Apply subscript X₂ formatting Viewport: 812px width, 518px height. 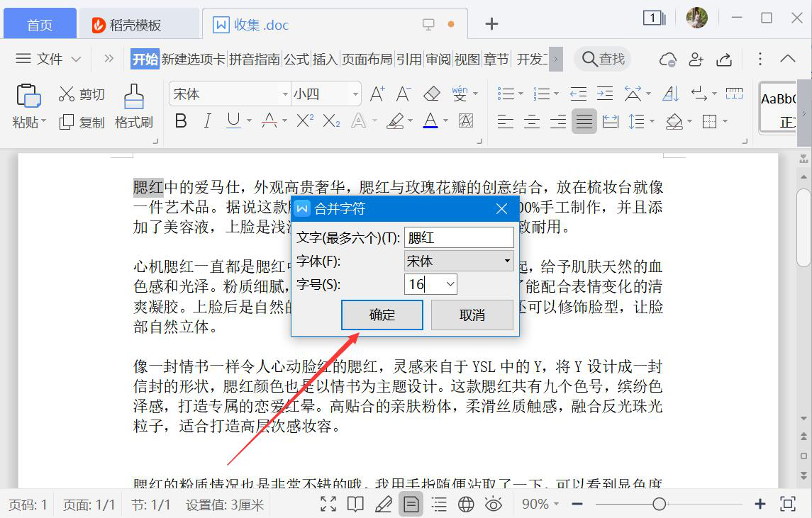point(331,121)
